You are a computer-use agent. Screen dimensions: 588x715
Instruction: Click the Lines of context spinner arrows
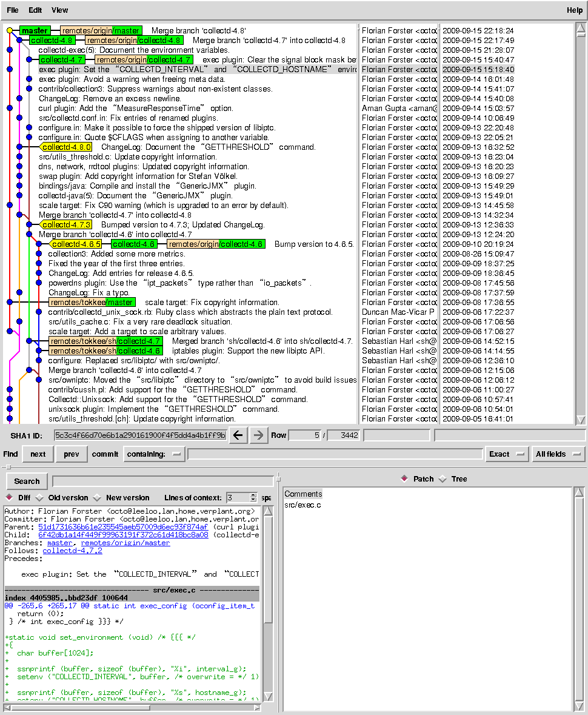pyautogui.click(x=253, y=497)
